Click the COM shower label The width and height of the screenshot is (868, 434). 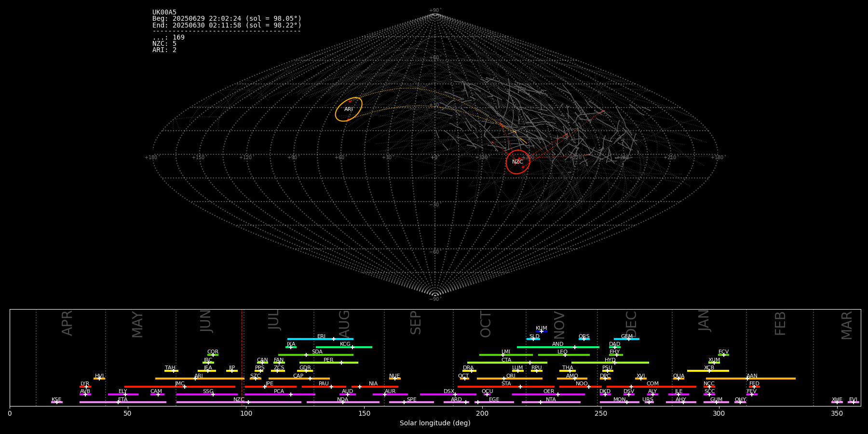pos(652,384)
